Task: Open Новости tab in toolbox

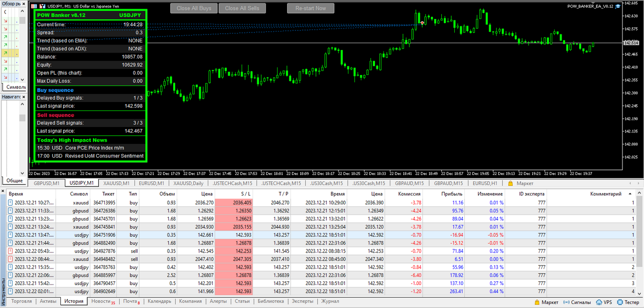Action: point(102,301)
